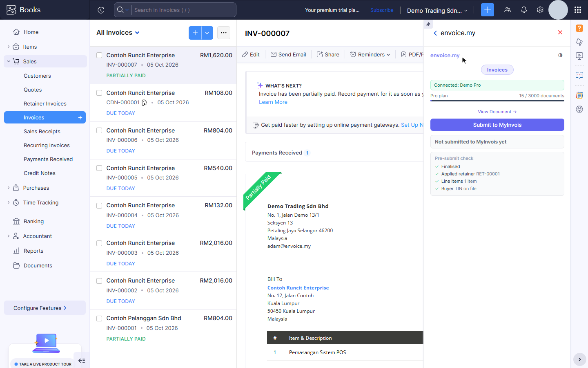588x368 pixels.
Task: Open the notifications bell
Action: tap(524, 10)
